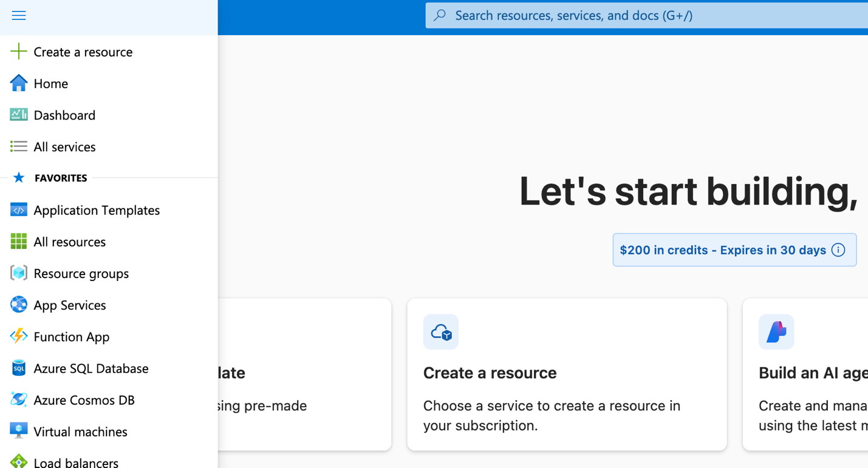Click the FAVORITES star icon
Image resolution: width=868 pixels, height=468 pixels.
pyautogui.click(x=19, y=177)
